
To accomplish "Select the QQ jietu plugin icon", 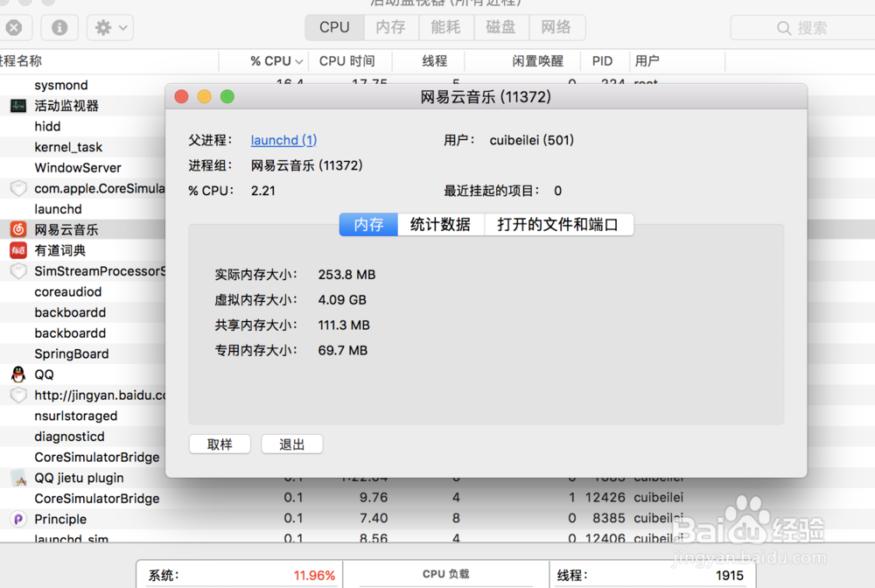I will pyautogui.click(x=18, y=478).
